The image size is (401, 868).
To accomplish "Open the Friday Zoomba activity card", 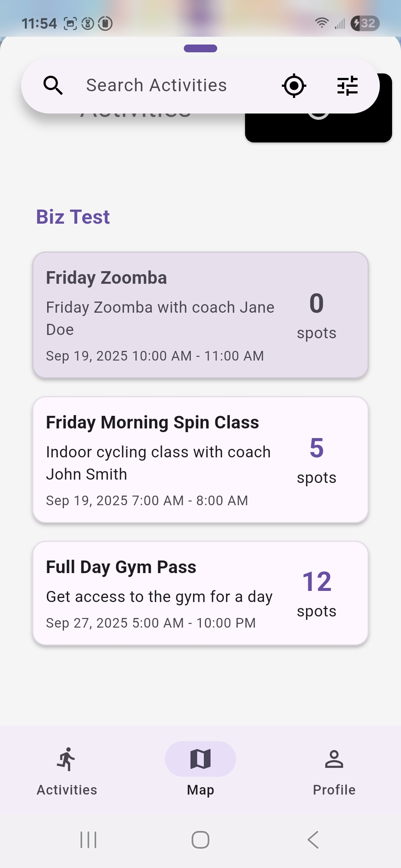I will point(200,315).
